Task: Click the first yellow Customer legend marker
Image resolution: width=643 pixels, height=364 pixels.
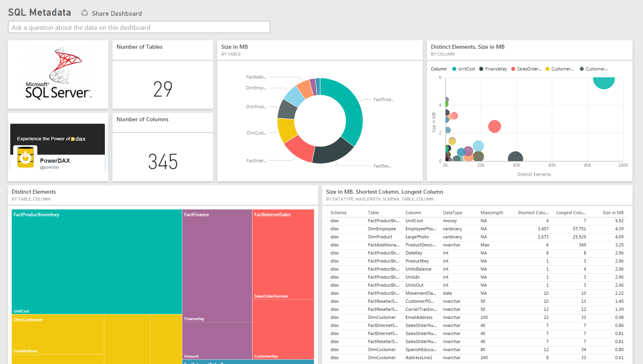Action: tap(547, 69)
